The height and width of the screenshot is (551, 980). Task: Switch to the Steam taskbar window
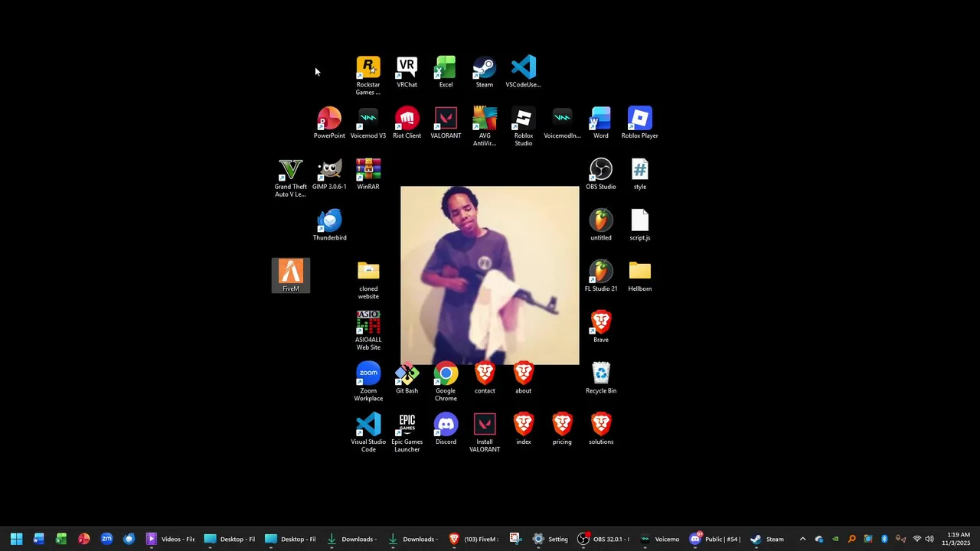768,539
